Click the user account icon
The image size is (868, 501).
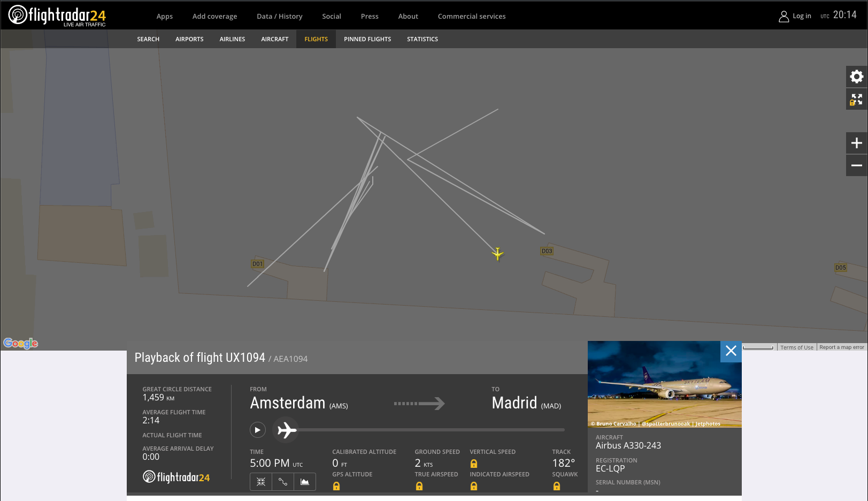[783, 17]
